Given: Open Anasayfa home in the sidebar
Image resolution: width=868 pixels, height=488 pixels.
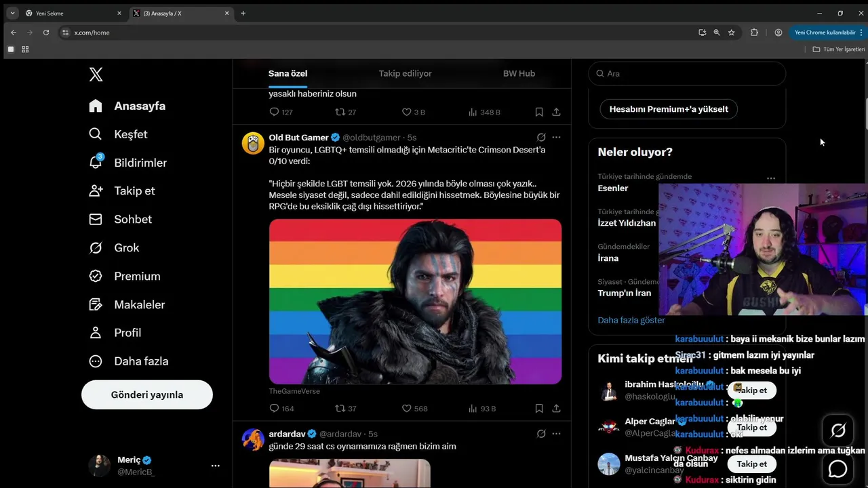Looking at the screenshot, I should [x=127, y=106].
